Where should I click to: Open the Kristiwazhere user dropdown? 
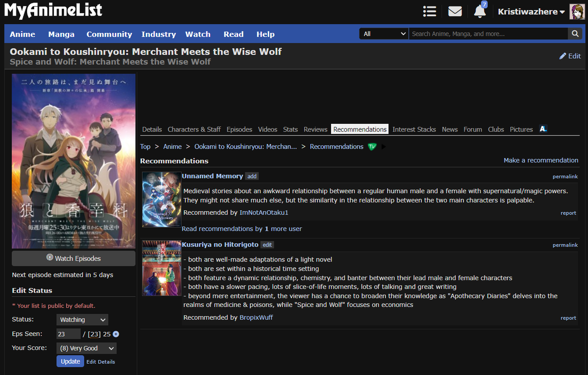[x=531, y=12]
